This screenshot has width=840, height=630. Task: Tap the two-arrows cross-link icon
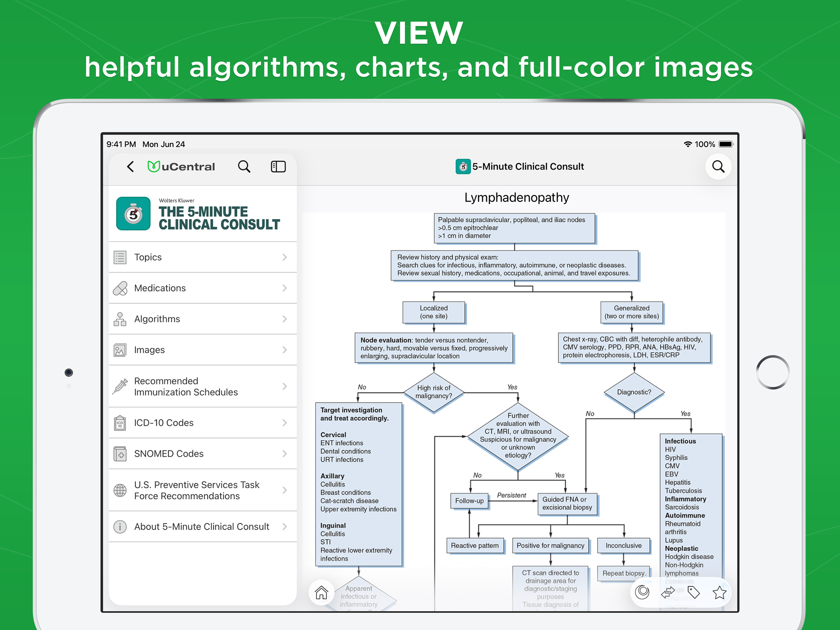tap(668, 592)
